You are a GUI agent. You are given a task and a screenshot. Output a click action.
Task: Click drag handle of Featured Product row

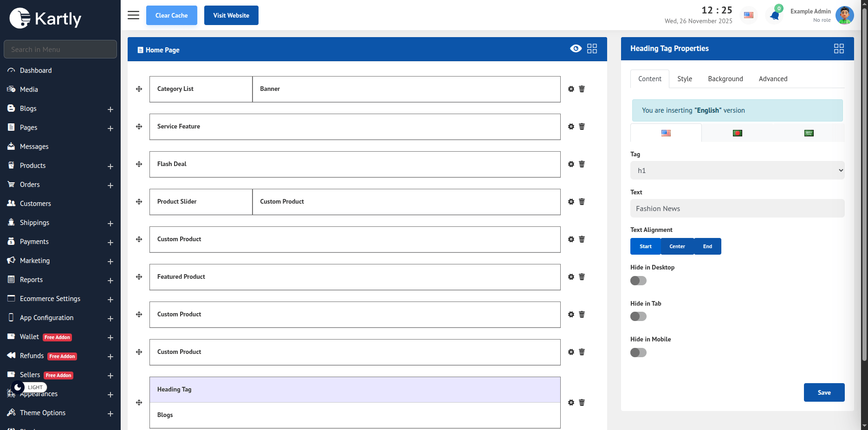(139, 277)
